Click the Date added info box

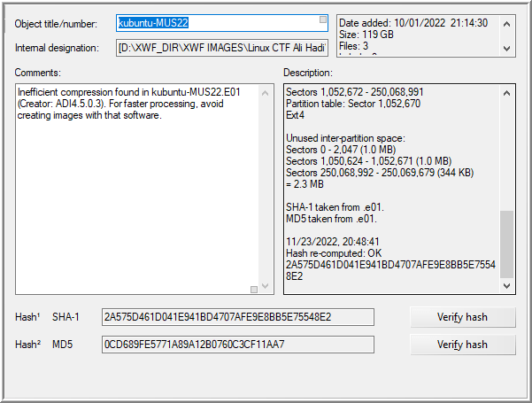[416, 35]
